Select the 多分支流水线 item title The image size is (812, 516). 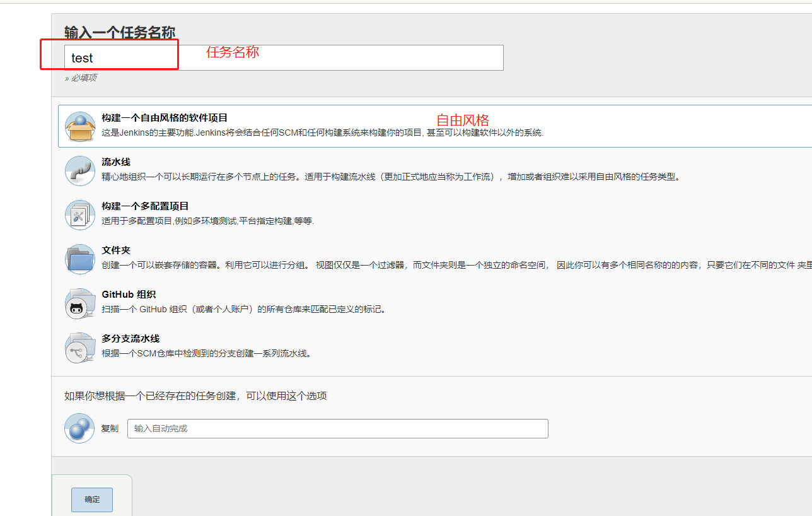click(130, 339)
